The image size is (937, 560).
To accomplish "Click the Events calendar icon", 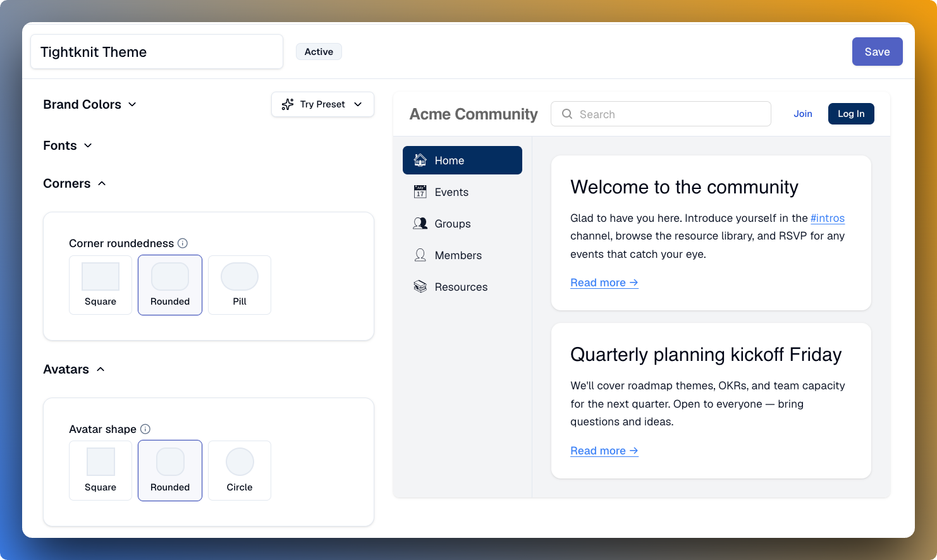I will [x=420, y=192].
